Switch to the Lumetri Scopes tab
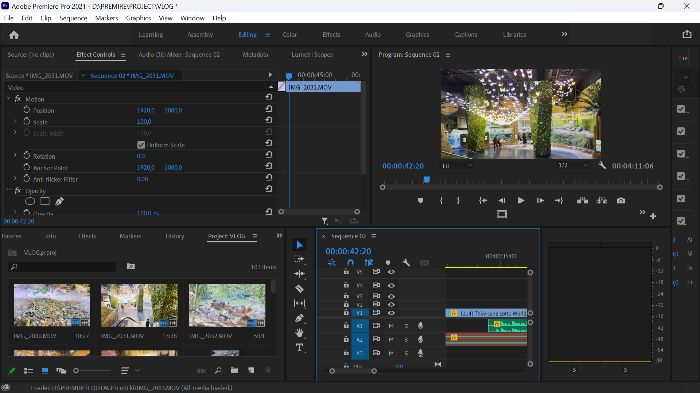700x393 pixels. 312,54
